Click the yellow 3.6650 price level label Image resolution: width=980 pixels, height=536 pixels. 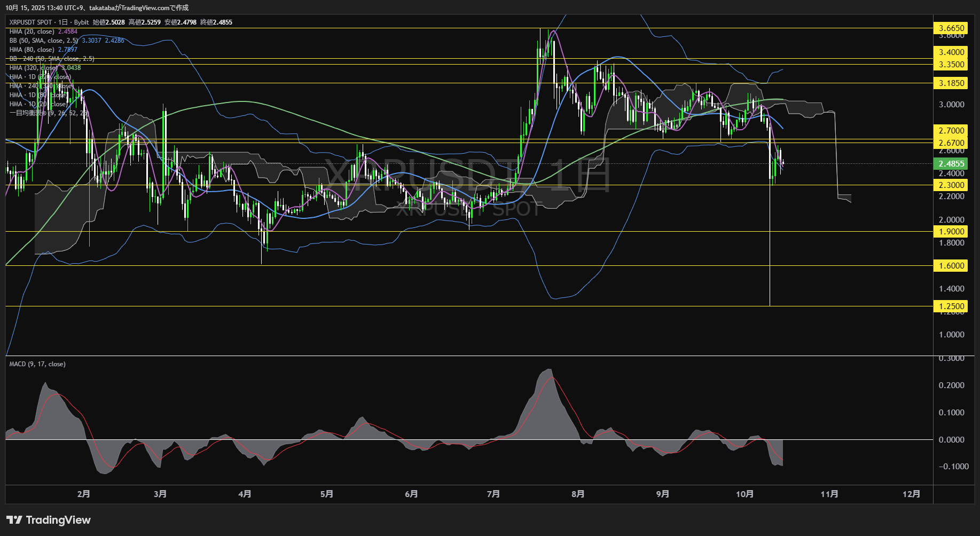951,28
